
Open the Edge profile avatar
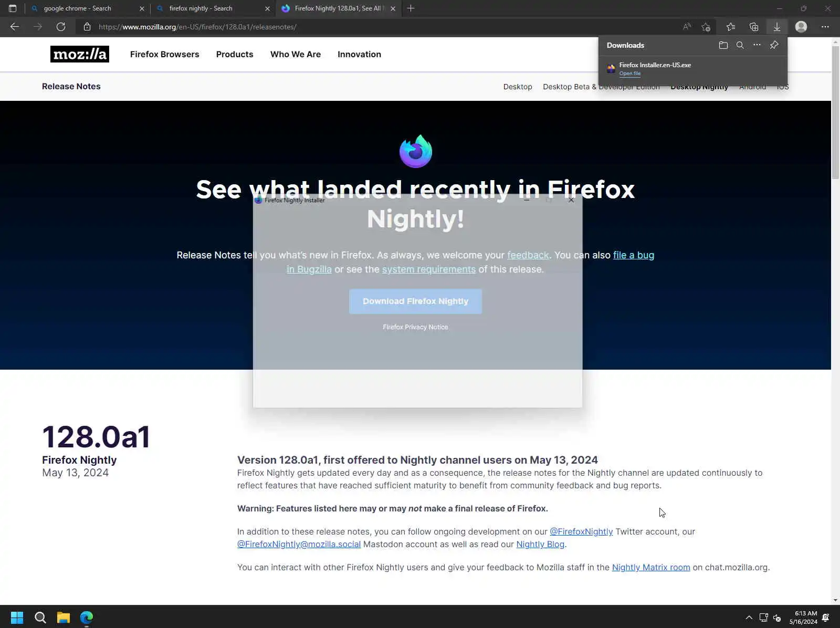point(801,27)
